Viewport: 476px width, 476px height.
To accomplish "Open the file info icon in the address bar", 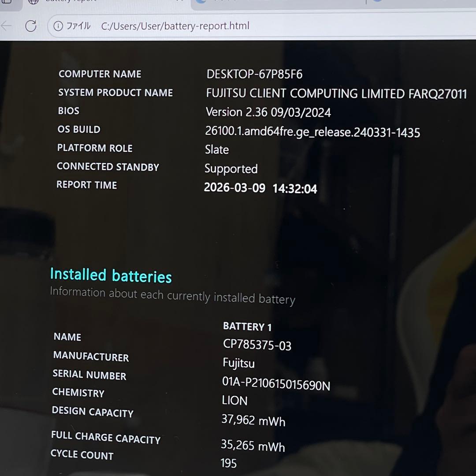I will point(58,26).
